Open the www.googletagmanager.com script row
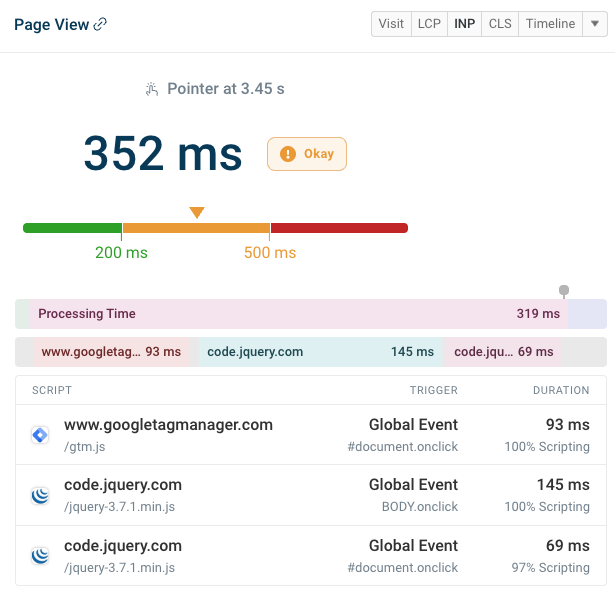The image size is (615, 594). coord(310,435)
